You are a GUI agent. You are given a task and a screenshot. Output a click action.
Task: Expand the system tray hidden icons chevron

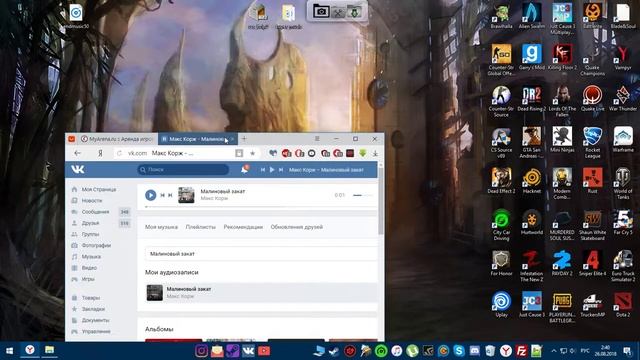[553, 351]
